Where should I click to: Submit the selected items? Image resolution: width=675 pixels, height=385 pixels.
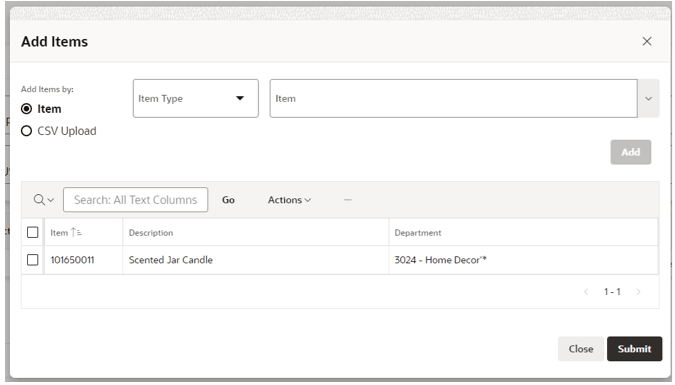(635, 348)
